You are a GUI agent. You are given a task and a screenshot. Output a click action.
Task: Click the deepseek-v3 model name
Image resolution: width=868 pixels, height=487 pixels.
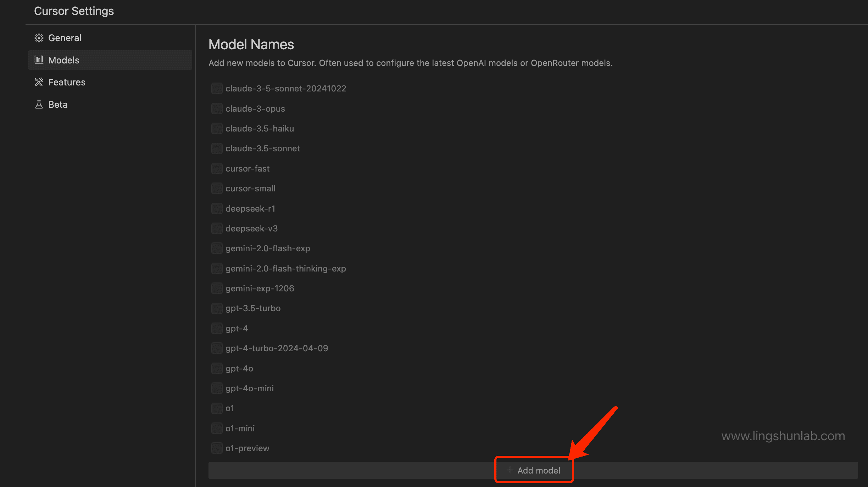(251, 228)
